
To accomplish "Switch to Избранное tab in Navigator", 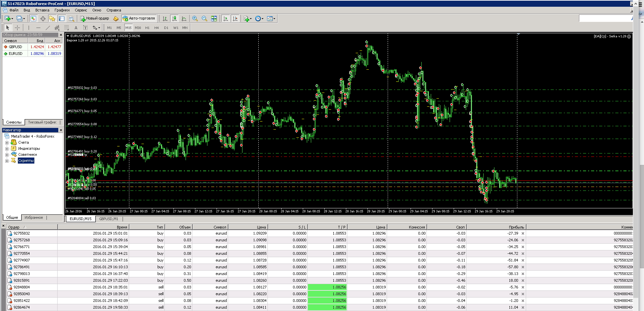I will coord(34,217).
